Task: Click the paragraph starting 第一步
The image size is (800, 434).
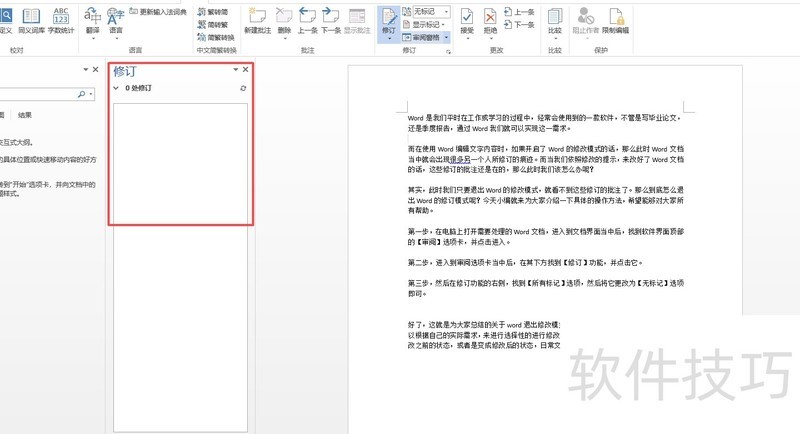Action: click(x=545, y=237)
